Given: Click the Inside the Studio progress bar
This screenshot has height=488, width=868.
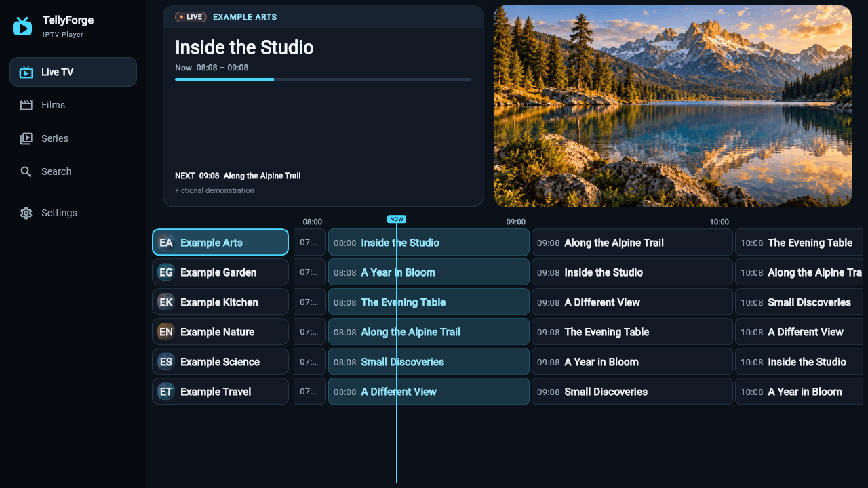Looking at the screenshot, I should point(323,79).
